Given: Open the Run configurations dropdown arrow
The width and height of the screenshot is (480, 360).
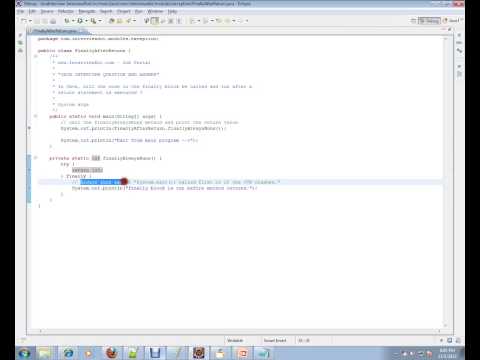Looking at the screenshot, I should (86, 21).
